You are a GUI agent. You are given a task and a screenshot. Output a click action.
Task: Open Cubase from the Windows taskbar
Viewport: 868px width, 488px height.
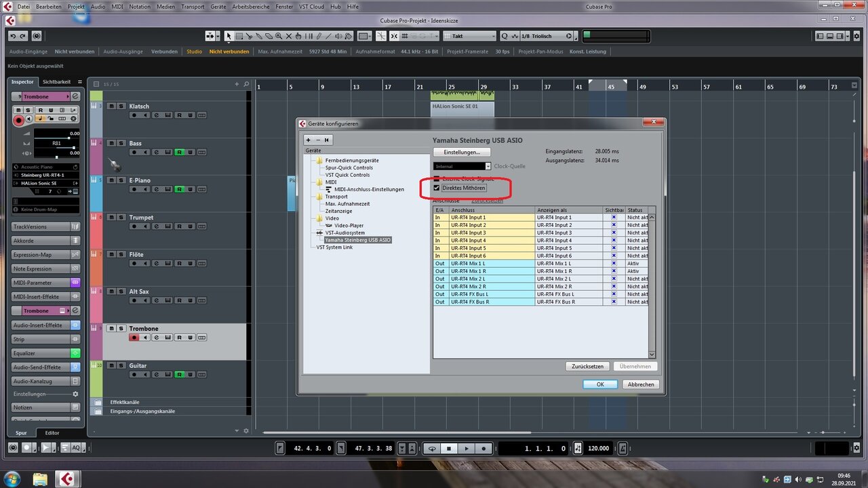pyautogui.click(x=66, y=479)
